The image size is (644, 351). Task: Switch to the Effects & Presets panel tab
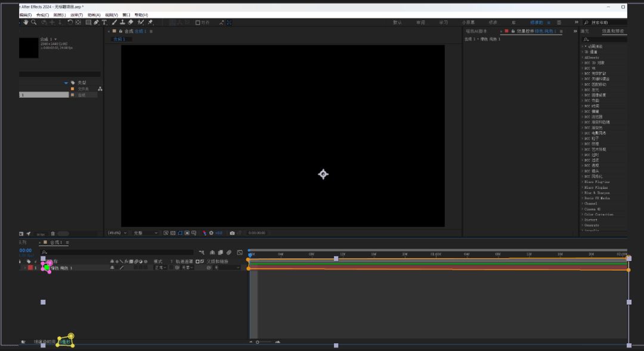tap(613, 31)
